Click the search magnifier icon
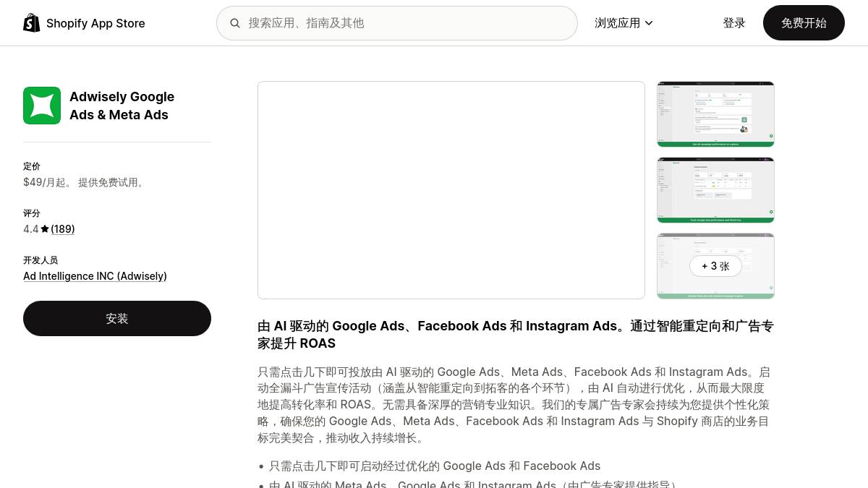This screenshot has height=488, width=868. coord(235,23)
